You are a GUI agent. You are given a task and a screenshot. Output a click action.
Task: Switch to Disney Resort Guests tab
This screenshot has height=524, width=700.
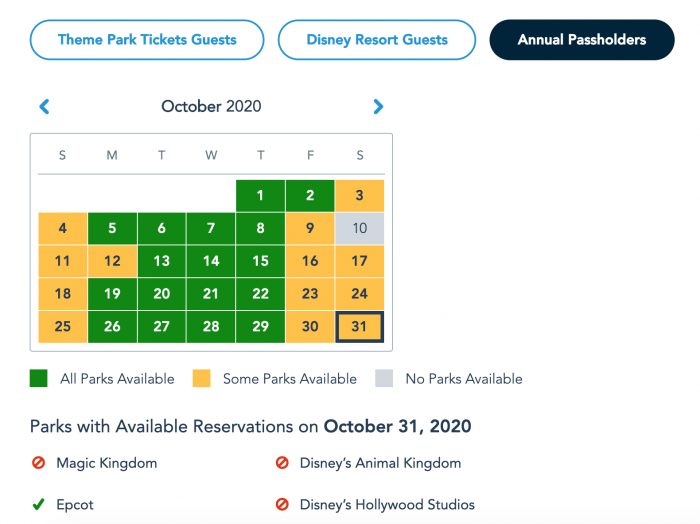point(377,40)
